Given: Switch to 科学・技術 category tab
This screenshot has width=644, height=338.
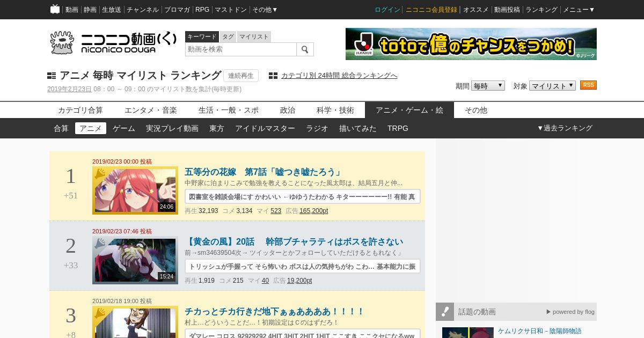Looking at the screenshot, I should [x=335, y=110].
